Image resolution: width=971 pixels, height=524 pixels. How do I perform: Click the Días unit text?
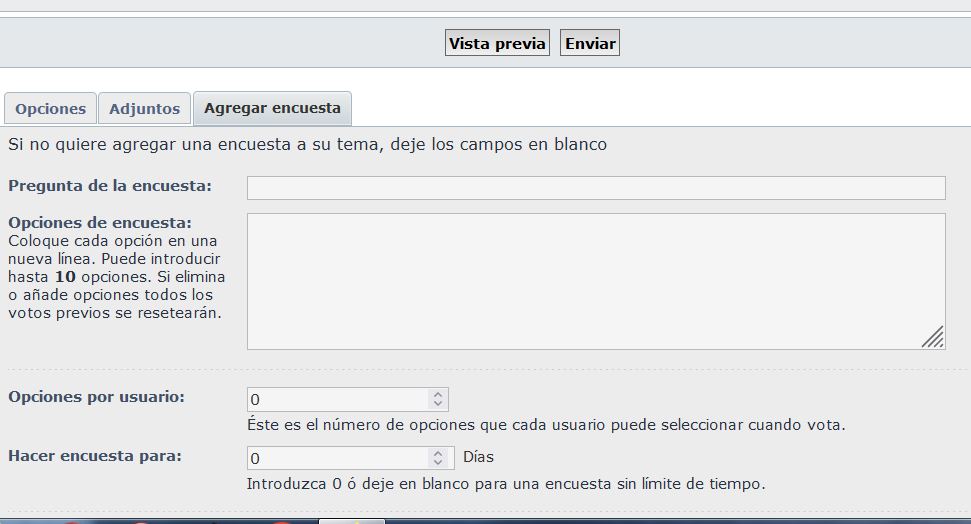(x=478, y=457)
